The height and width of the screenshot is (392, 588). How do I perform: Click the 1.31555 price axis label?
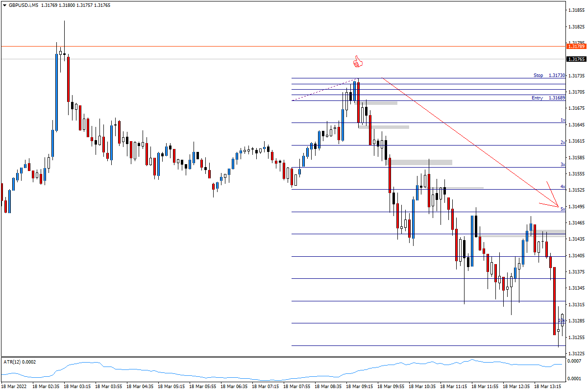577,173
